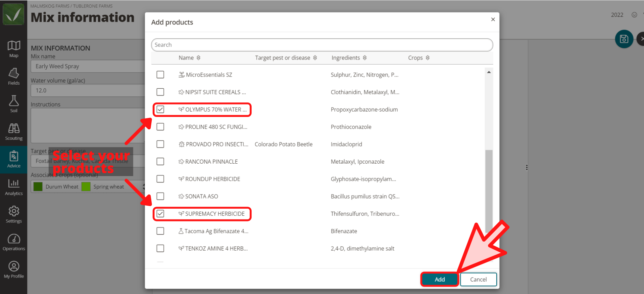Sort by Target pest or disease
Viewport: 644px width, 294px height.
tap(286, 58)
